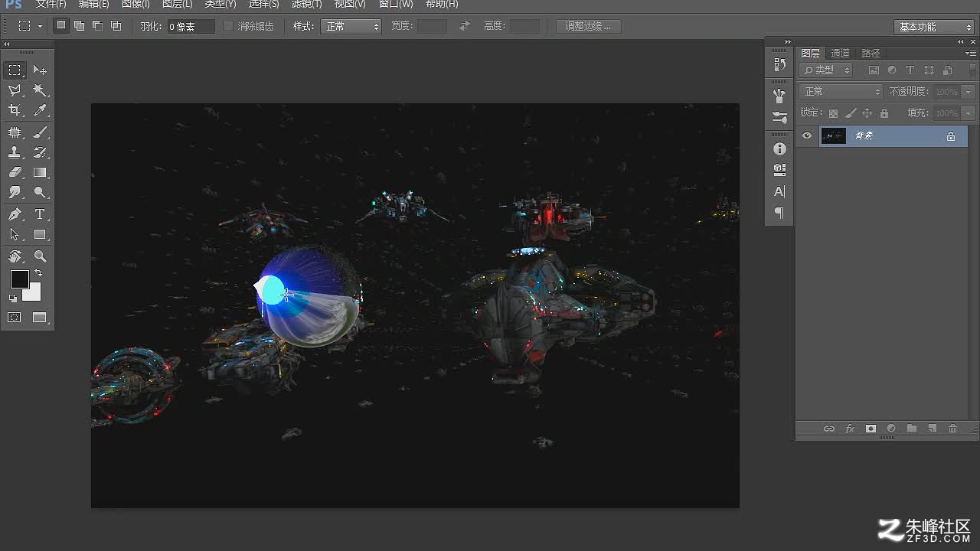
Task: Select the Move tool
Action: (x=40, y=70)
